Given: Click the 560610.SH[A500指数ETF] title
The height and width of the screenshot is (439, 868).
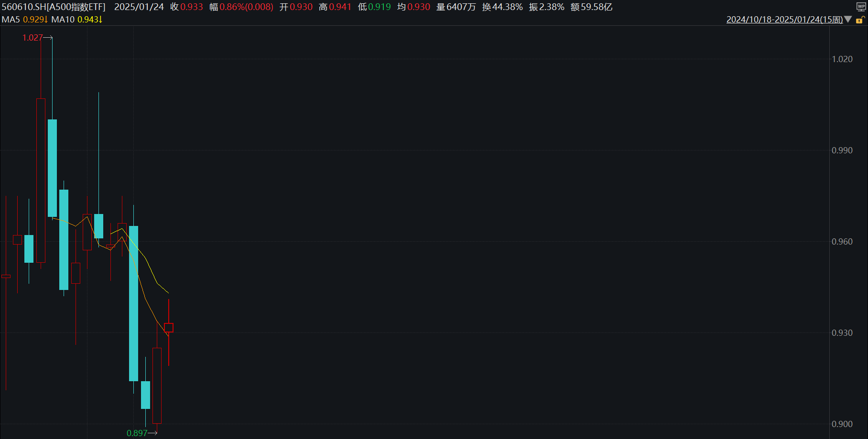Looking at the screenshot, I should [54, 7].
